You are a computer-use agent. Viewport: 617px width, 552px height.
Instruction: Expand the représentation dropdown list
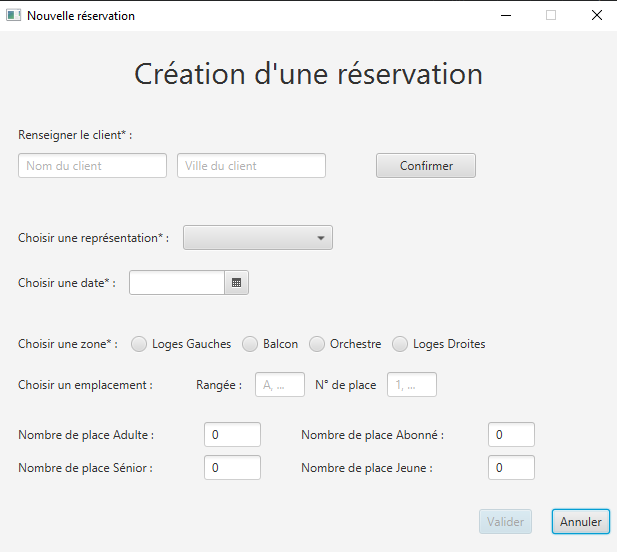click(x=258, y=238)
